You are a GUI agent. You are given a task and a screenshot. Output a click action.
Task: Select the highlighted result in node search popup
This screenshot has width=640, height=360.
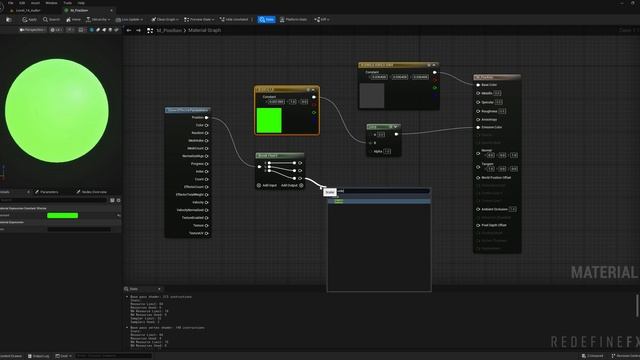(x=379, y=201)
